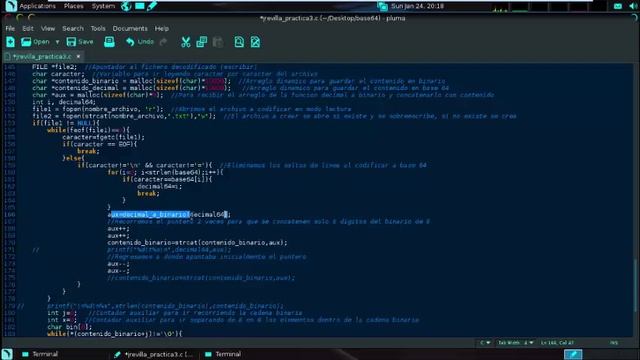Image resolution: width=640 pixels, height=360 pixels.
Task: Open the Tools menu
Action: coord(98,29)
